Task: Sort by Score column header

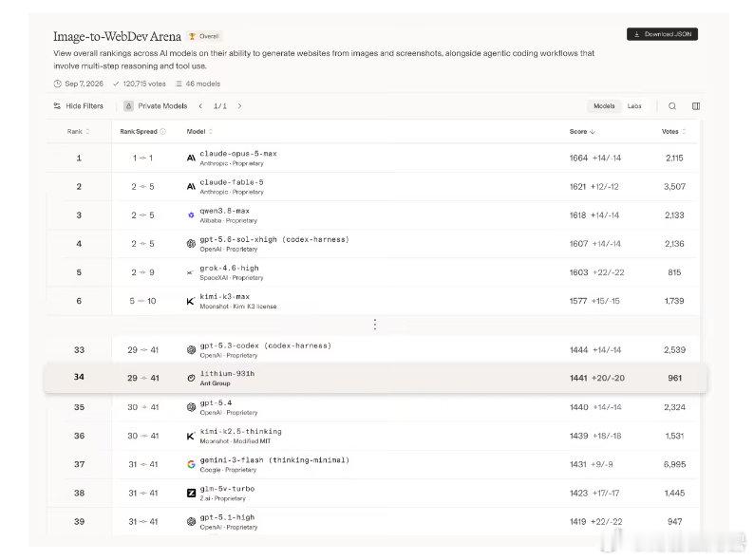Action: click(x=582, y=132)
